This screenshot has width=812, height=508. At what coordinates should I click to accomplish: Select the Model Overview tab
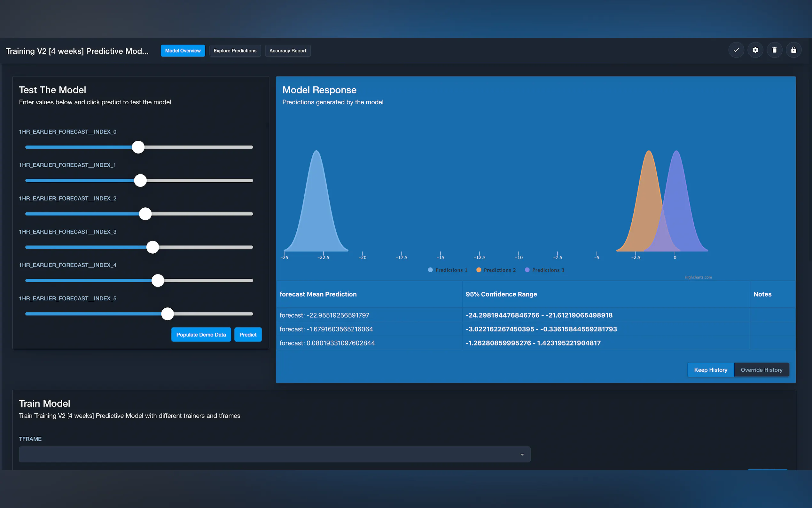coord(183,51)
